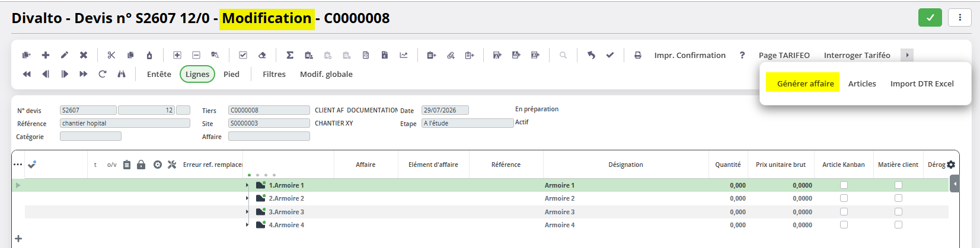Click Générer affaire in the overflow menu
Viewport: 980px width, 248px height.
(805, 83)
